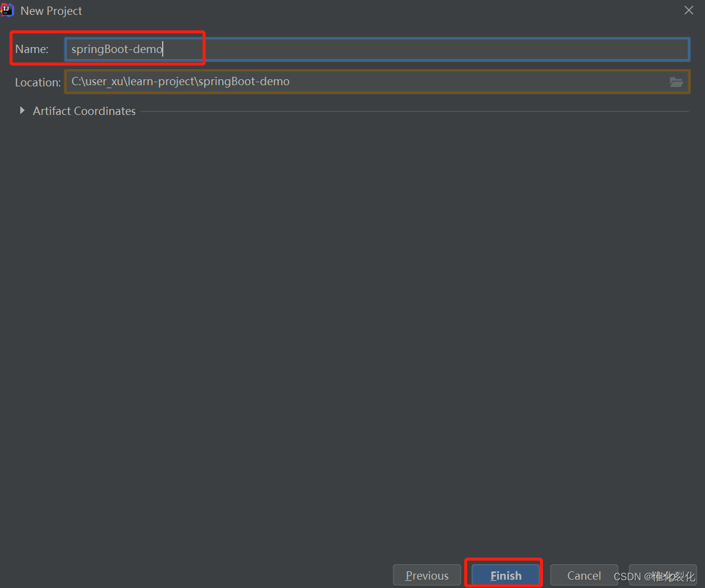This screenshot has width=705, height=588.
Task: Click the Artifact Coordinates label
Action: click(84, 111)
